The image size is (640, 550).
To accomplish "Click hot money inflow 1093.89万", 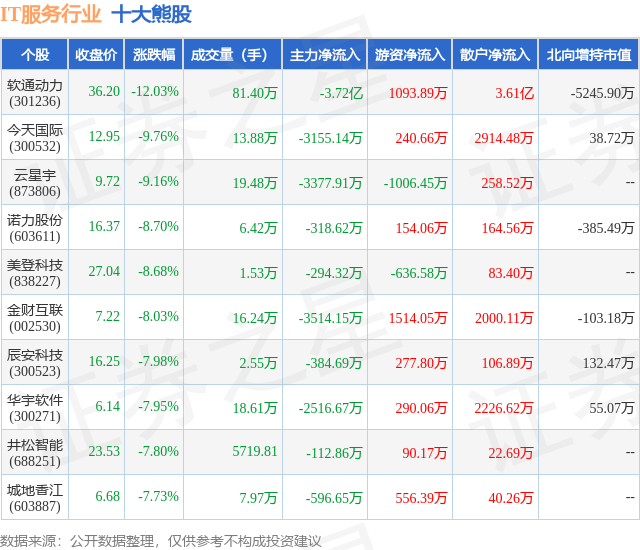I will pyautogui.click(x=418, y=93).
